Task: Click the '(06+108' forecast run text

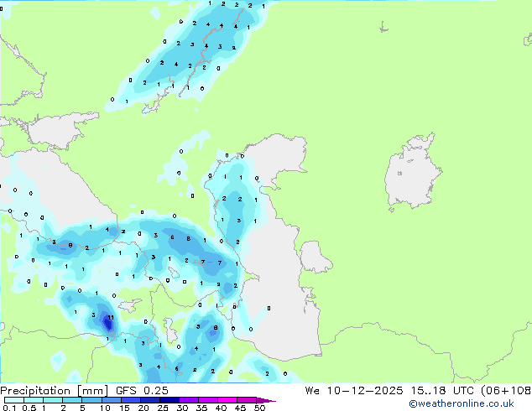Action: pos(506,391)
